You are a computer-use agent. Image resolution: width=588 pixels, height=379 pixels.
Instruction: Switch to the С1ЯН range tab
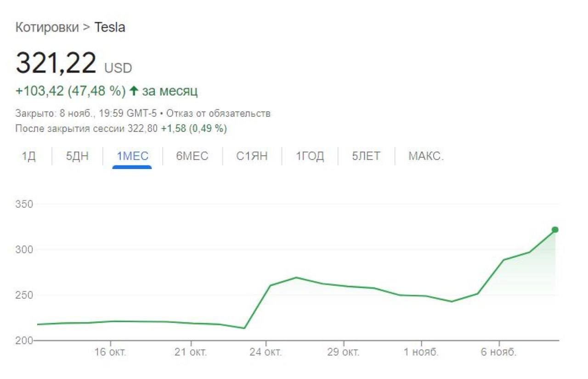pos(252,156)
